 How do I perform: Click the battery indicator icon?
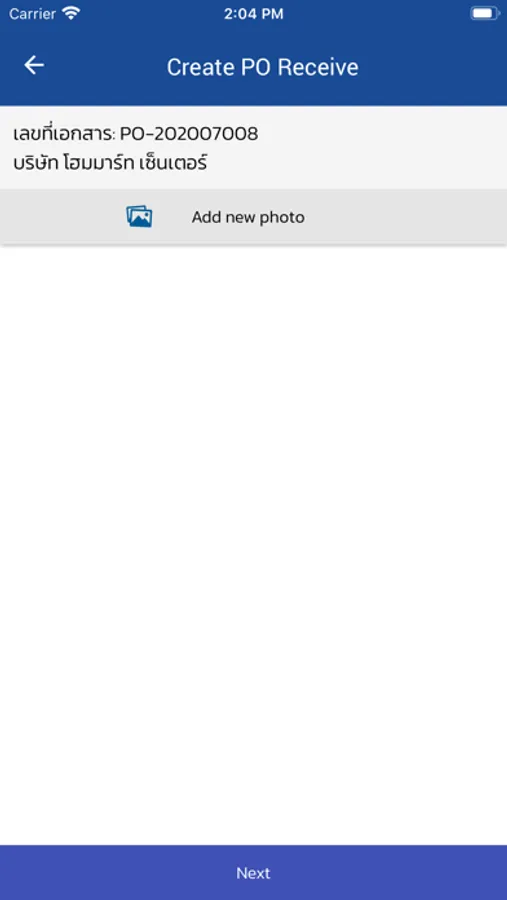[485, 14]
